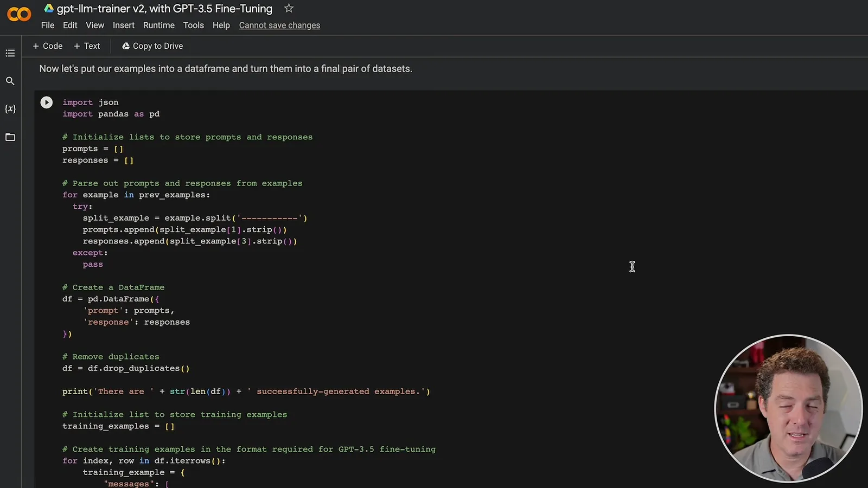Click the 'for example in prev_examples:' line

(136, 195)
